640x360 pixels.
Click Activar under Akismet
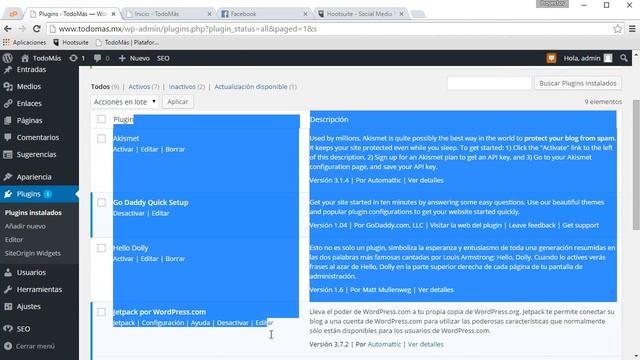tap(123, 149)
